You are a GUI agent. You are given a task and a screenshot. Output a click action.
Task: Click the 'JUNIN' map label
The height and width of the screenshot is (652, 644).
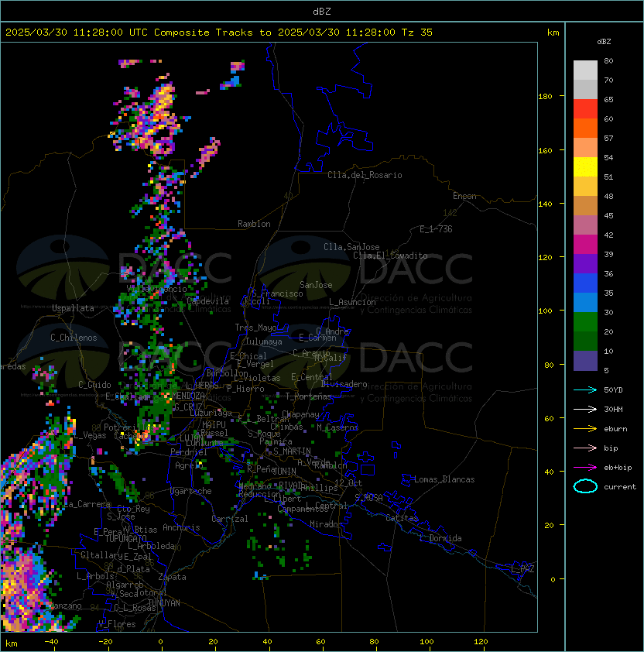pos(284,472)
